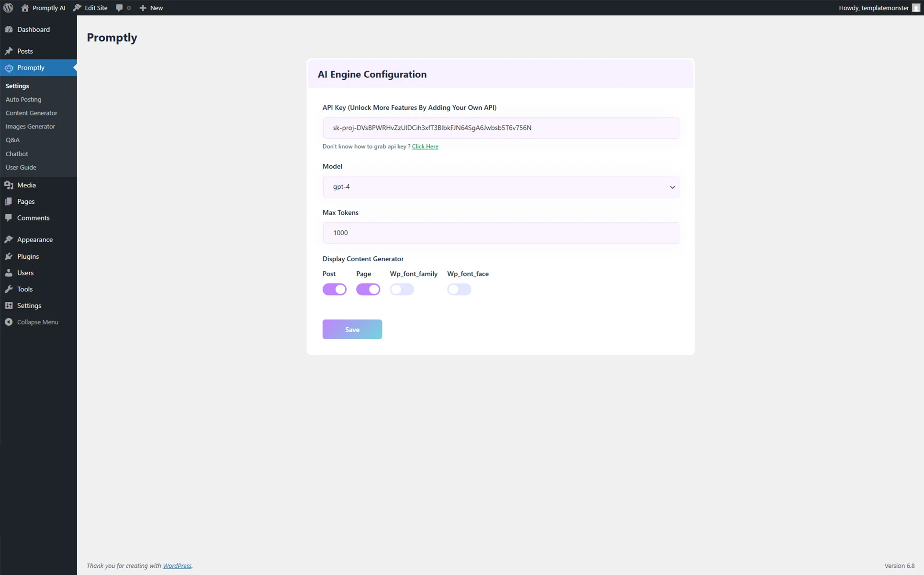Screen dimensions: 924x575
Task: Click the Dashboard menu label
Action: click(x=34, y=29)
